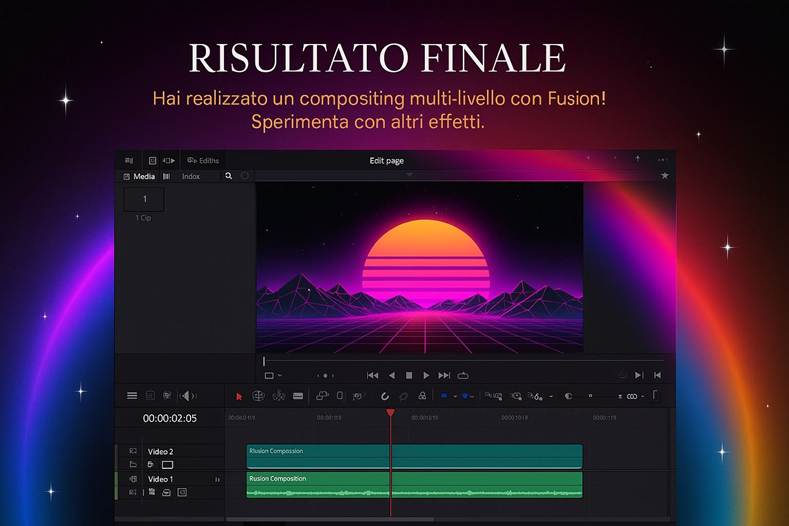The image size is (789, 526).
Task: Select the red arrow Selection tool
Action: [239, 397]
